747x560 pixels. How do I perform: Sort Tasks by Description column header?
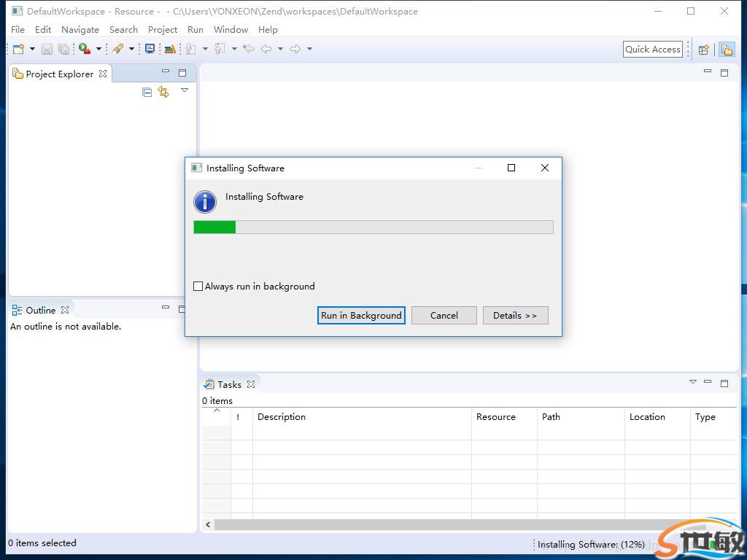(x=362, y=417)
